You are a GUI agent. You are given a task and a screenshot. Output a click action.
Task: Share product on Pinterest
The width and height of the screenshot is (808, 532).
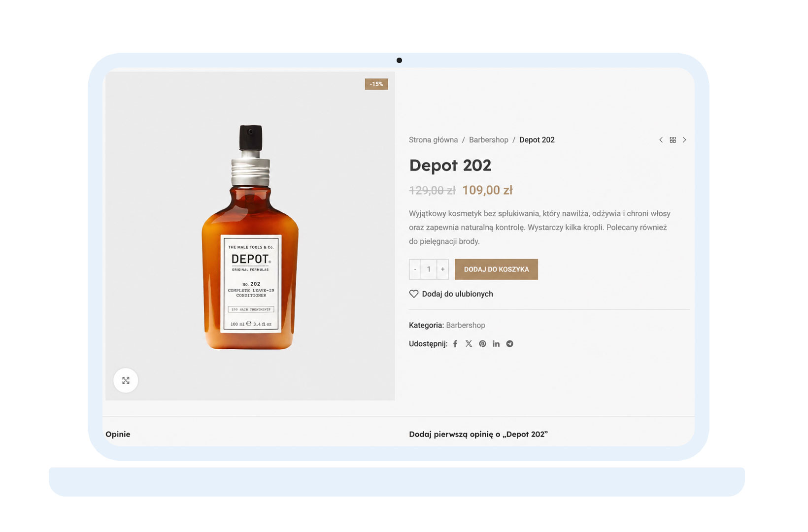[x=482, y=344]
